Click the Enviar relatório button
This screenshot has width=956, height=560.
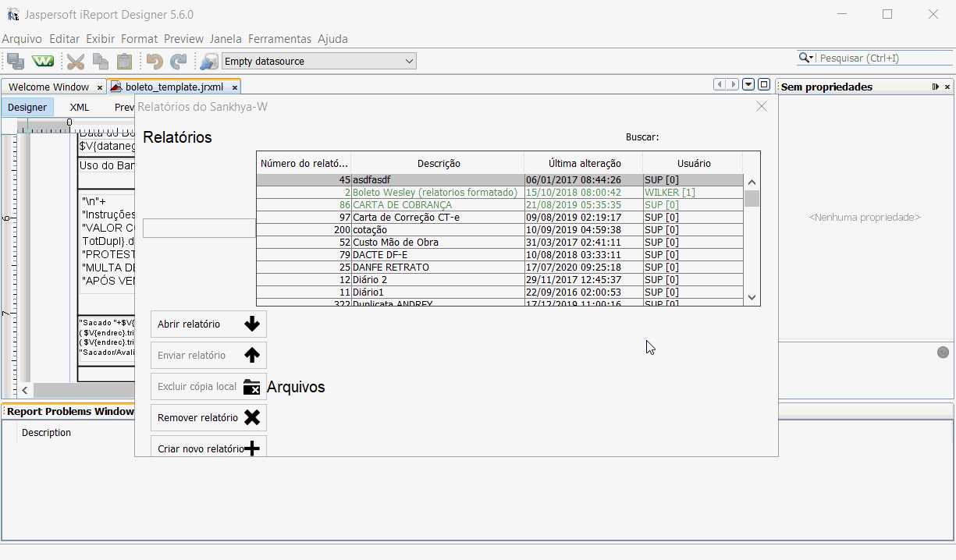208,356
